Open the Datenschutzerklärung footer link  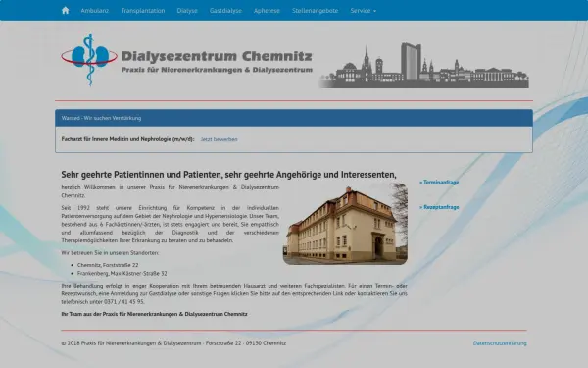pos(500,343)
